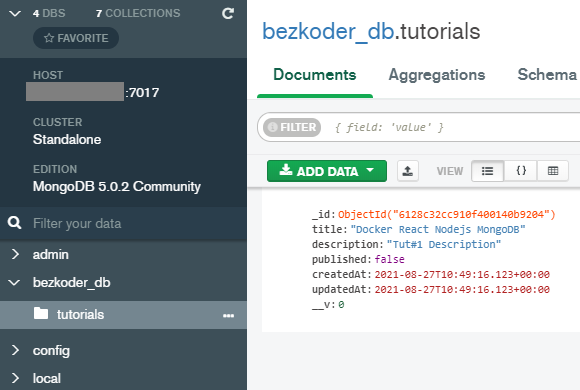
Task: Click the title value "Docker React Nodejs MongoDB"
Action: click(x=438, y=230)
